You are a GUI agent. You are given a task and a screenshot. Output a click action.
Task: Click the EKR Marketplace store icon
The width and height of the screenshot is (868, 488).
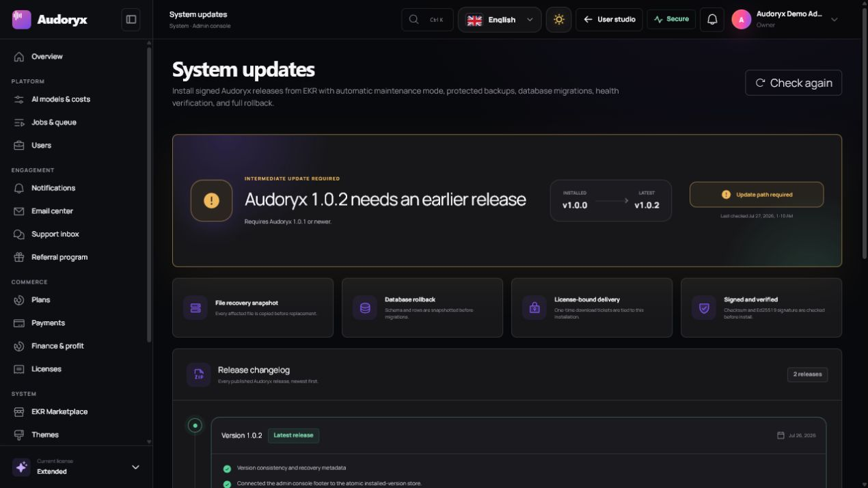(x=19, y=412)
